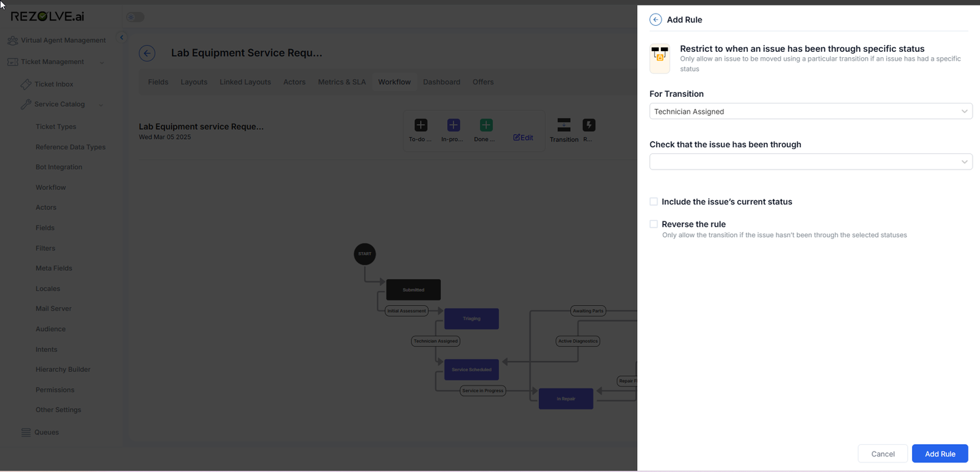Switch to the Offers tab

pos(483,82)
